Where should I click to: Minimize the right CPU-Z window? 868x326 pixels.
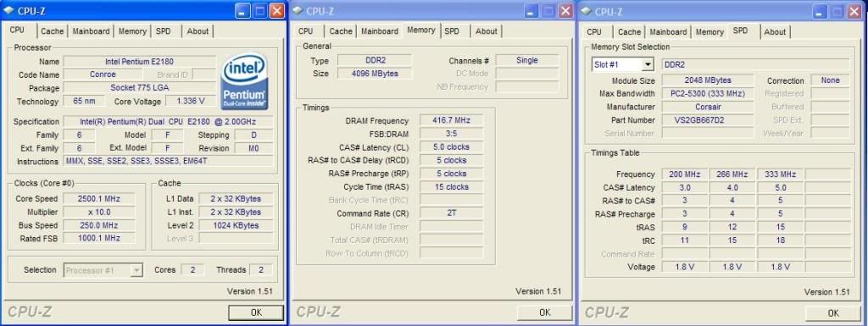(x=820, y=11)
